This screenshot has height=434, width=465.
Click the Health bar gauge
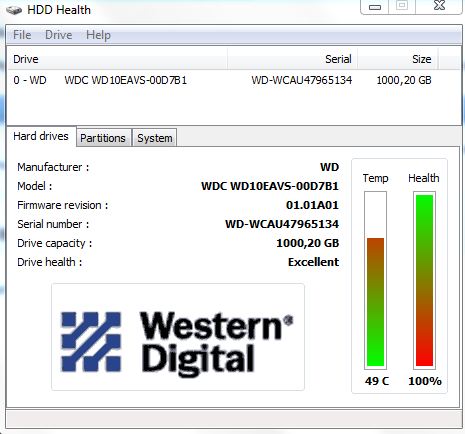424,280
